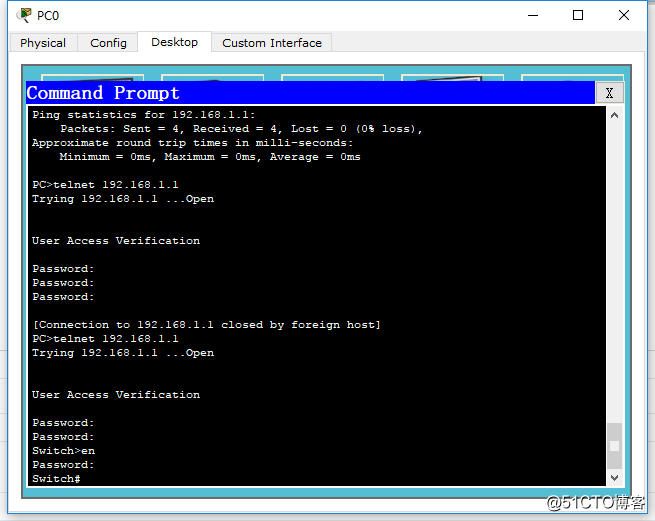Image resolution: width=655 pixels, height=521 pixels.
Task: Click the 'closed by foreign host' message
Action: (207, 325)
